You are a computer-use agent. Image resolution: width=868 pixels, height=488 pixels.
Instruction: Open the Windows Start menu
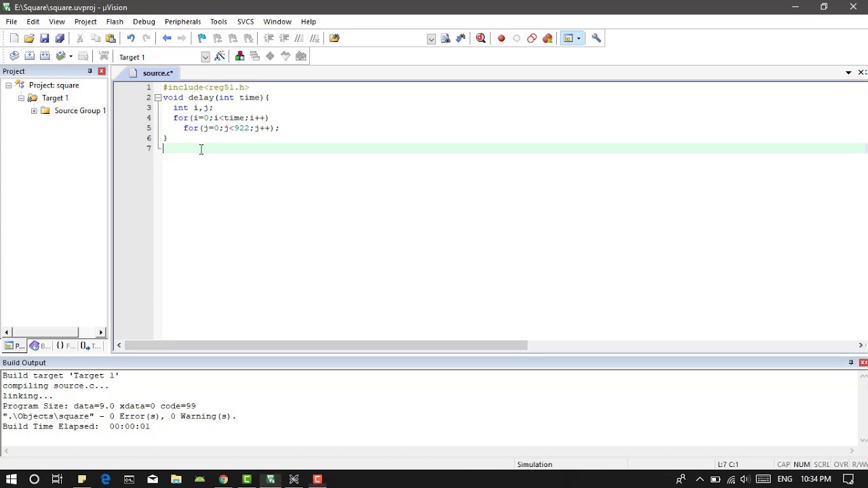click(x=12, y=479)
